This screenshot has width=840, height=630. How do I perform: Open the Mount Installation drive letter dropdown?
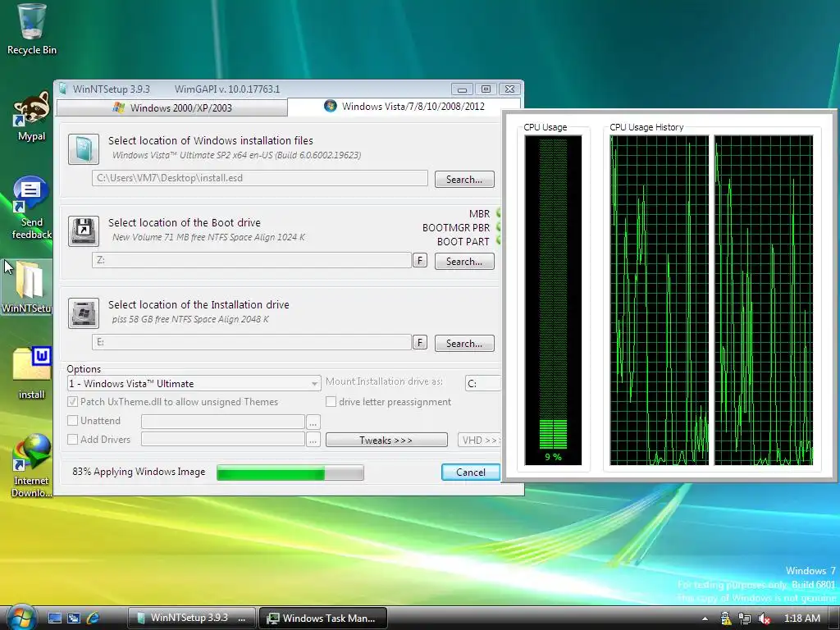coord(482,384)
